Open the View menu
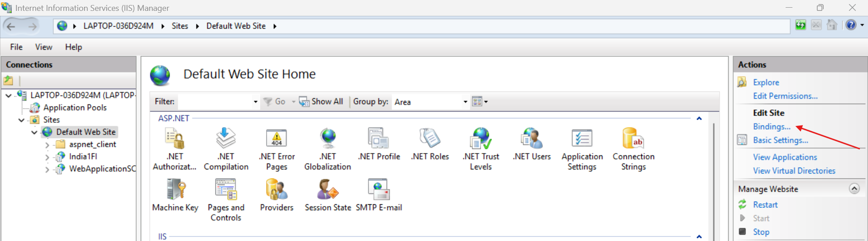 [x=43, y=47]
